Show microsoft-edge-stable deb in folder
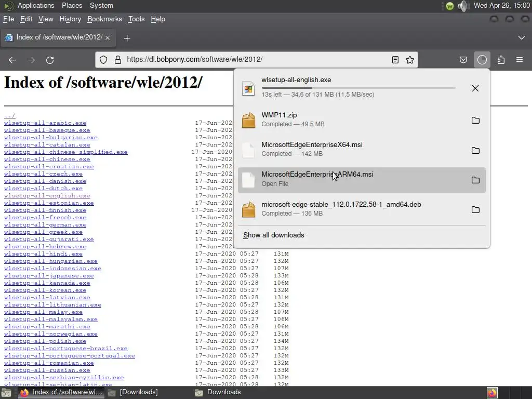 (475, 210)
